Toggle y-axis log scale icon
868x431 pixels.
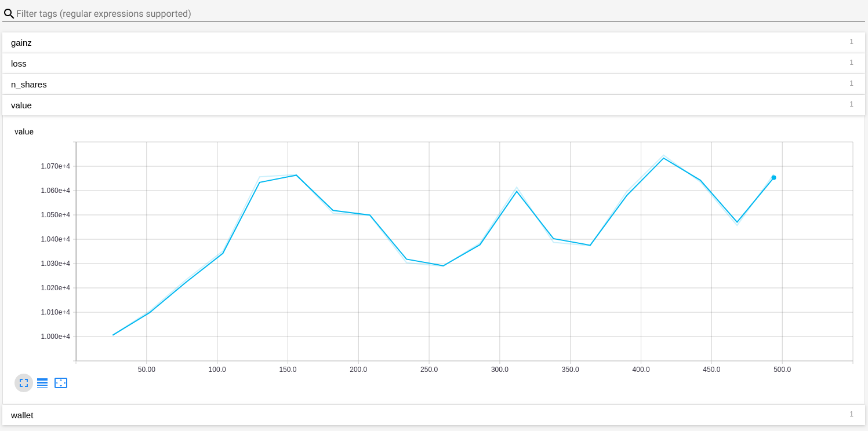coord(42,383)
